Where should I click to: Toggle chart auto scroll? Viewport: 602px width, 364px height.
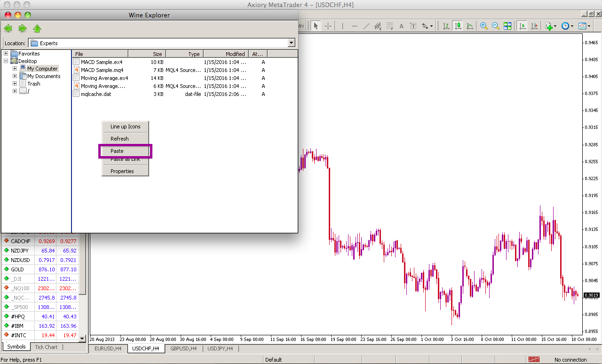click(522, 26)
